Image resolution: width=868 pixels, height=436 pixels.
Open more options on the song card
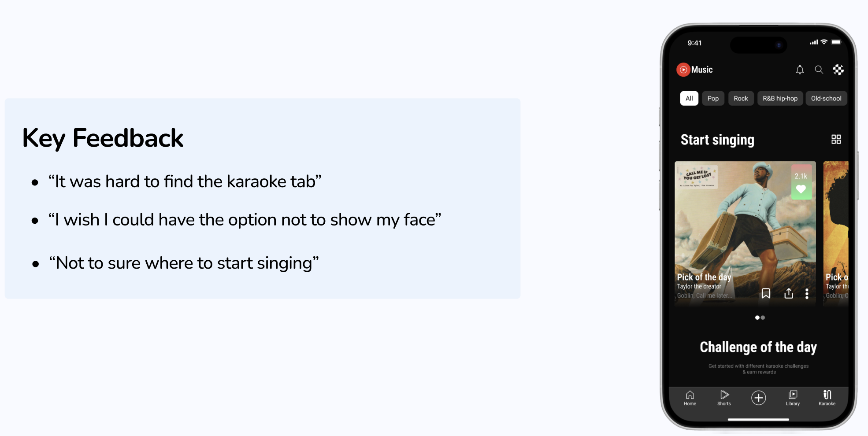click(807, 294)
